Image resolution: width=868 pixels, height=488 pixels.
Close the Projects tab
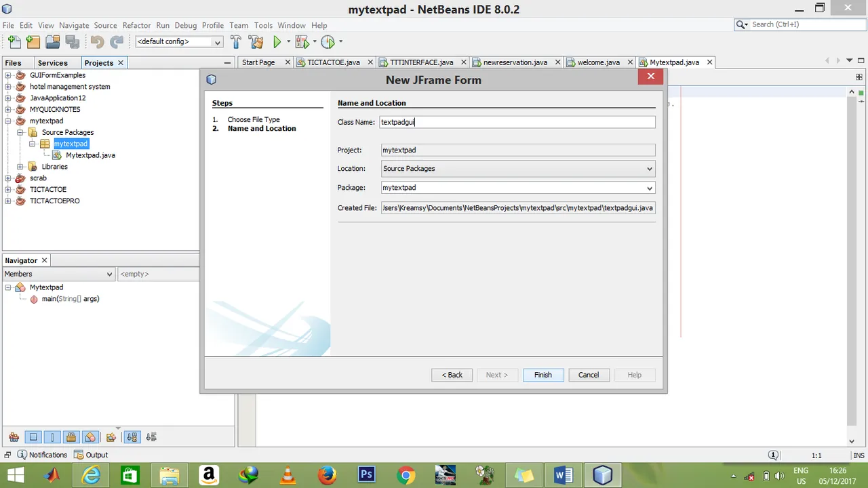click(x=121, y=62)
